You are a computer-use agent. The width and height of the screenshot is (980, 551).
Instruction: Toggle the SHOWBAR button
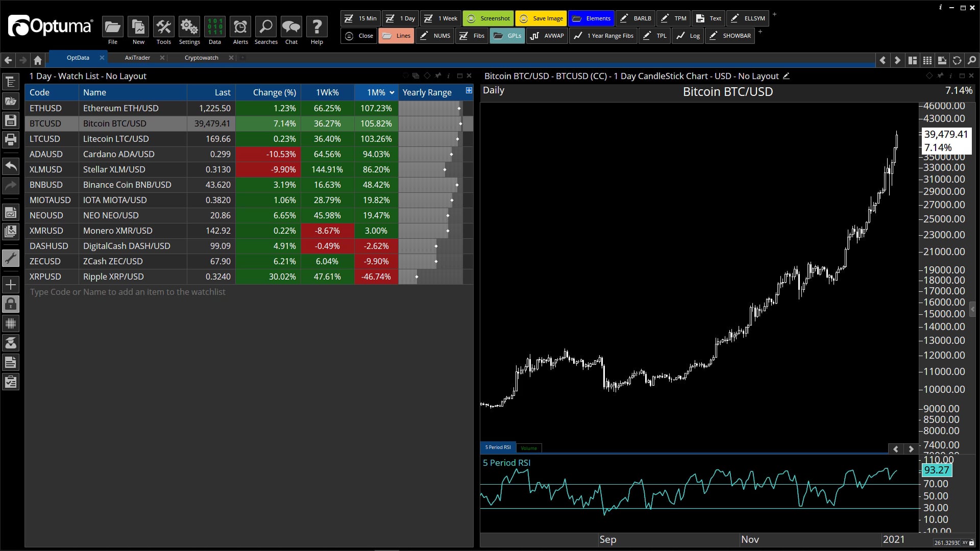tap(730, 36)
